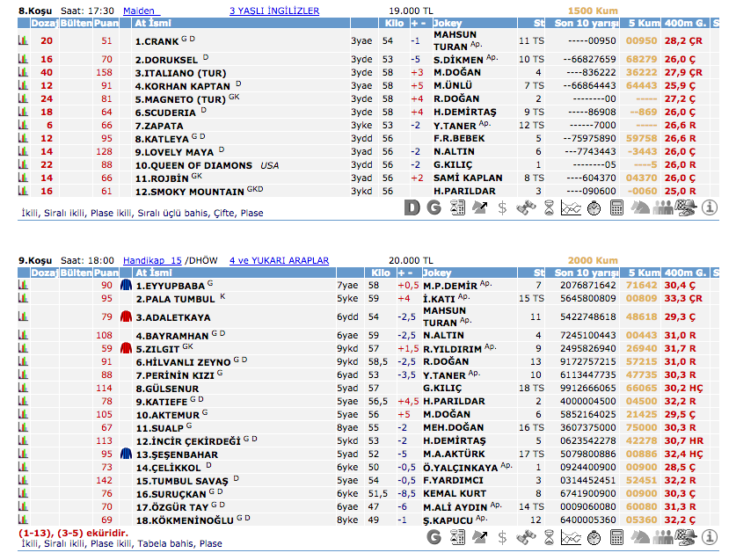
Task: Click the dollar sign icon under race 8
Action: [503, 207]
